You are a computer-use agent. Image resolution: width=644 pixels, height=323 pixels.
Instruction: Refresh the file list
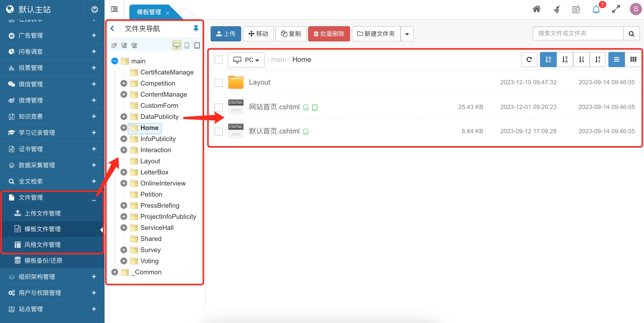[x=529, y=60]
